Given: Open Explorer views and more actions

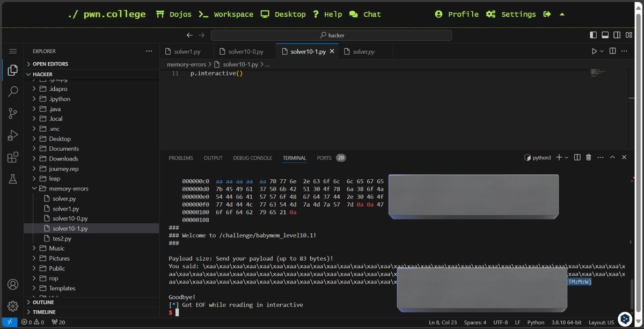Looking at the screenshot, I should click(149, 51).
